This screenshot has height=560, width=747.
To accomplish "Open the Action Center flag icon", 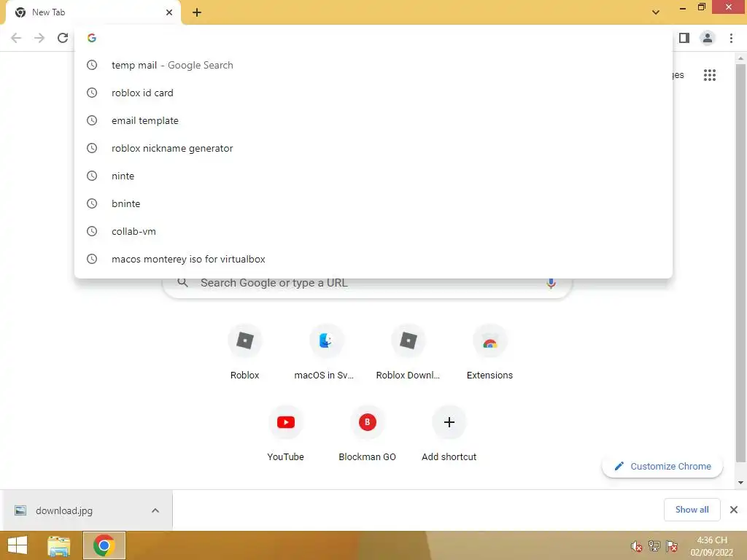I will point(672,546).
